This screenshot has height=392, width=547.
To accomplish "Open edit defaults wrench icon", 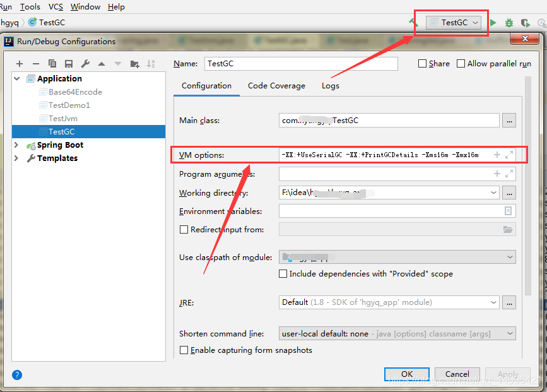I will click(x=85, y=64).
